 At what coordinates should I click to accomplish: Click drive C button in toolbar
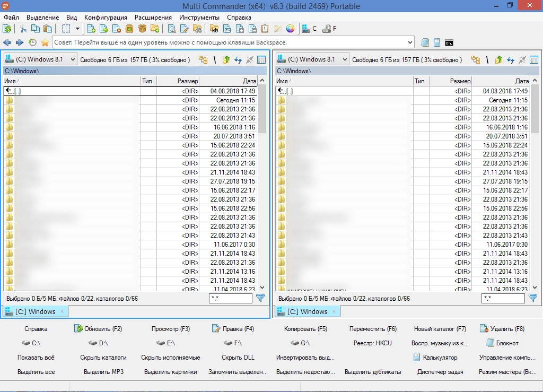click(309, 29)
